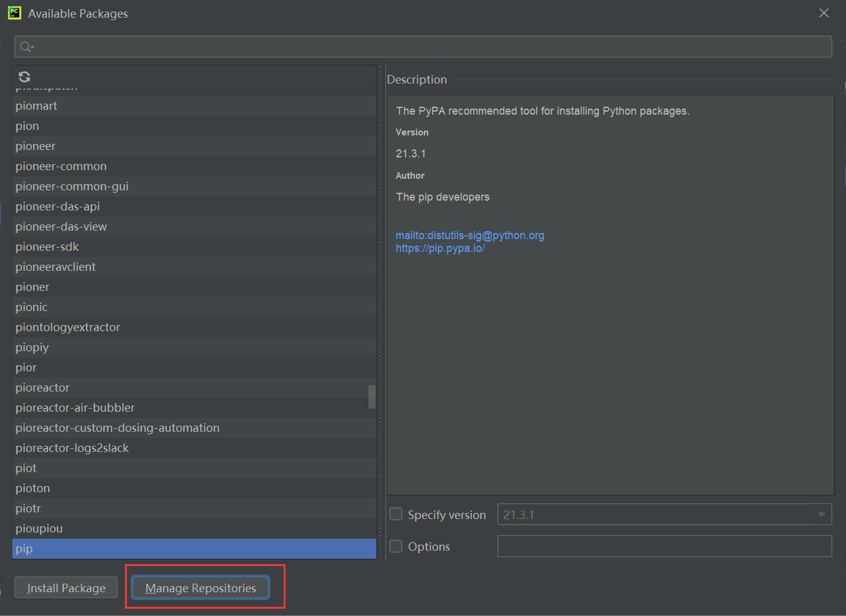846x616 pixels.
Task: Select the pioupiou package
Action: click(x=39, y=528)
